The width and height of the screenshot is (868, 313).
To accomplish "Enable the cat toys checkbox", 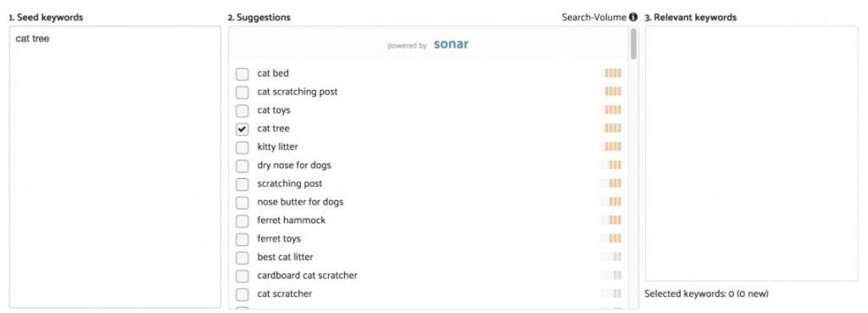I will 242,111.
